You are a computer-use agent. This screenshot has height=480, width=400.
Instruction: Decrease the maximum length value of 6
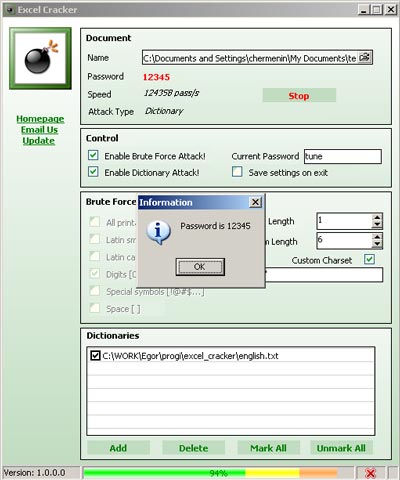point(377,245)
